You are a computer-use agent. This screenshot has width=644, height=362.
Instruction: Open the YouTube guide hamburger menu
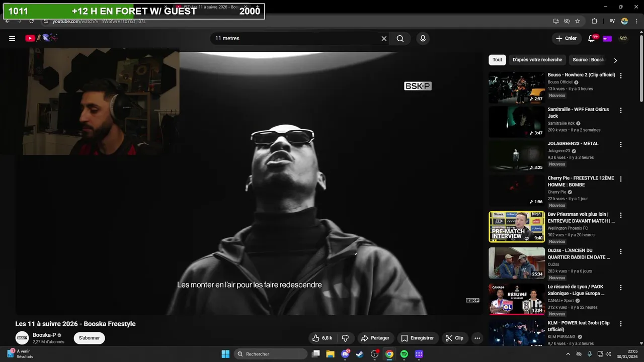(12, 38)
